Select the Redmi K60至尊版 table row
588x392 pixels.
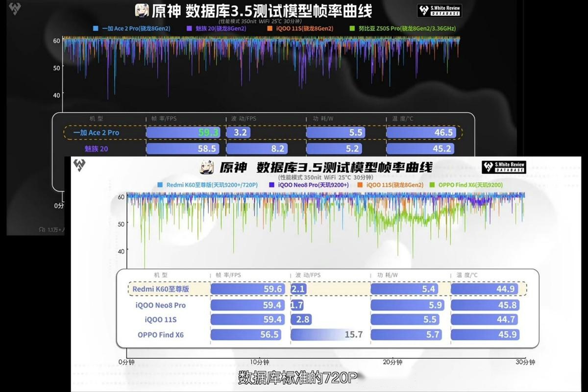(327, 289)
